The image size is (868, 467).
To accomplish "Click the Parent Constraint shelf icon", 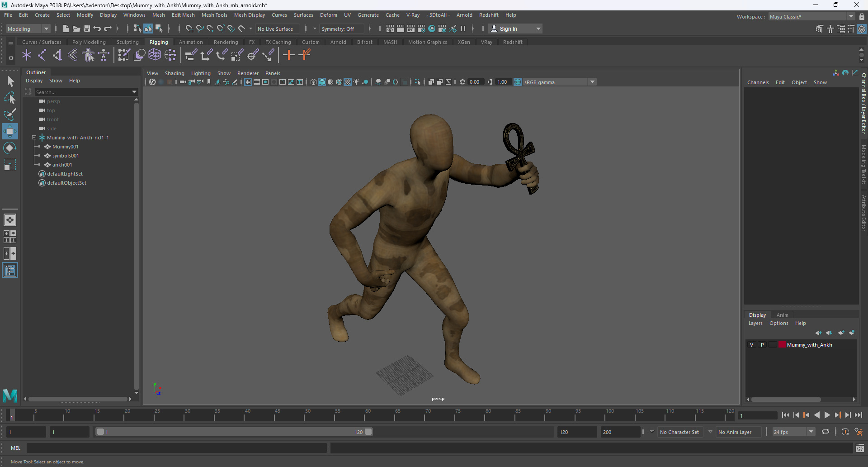I will tap(191, 55).
